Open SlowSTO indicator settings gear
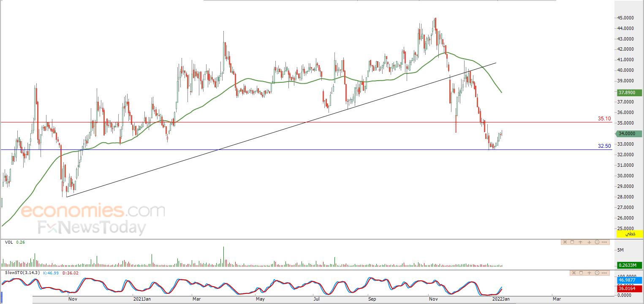Screen dimensions: 644x304 point(597,273)
